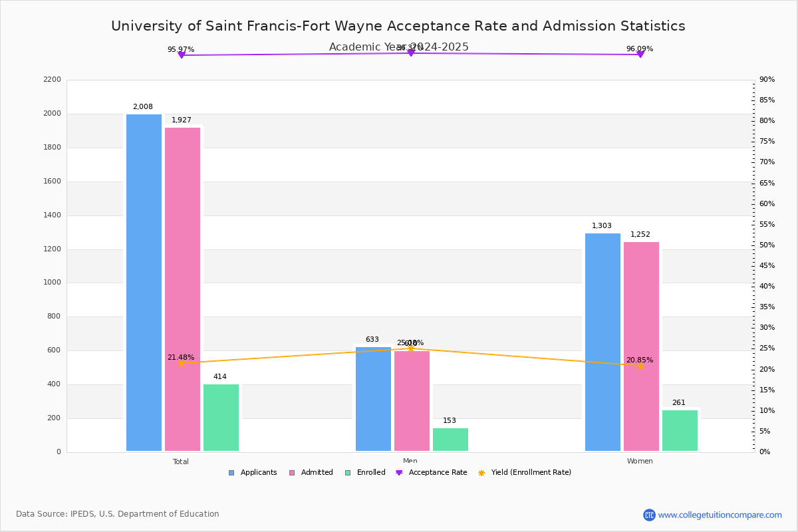Click the orange Yield legend marker icon
798x532 pixels.
click(481, 473)
